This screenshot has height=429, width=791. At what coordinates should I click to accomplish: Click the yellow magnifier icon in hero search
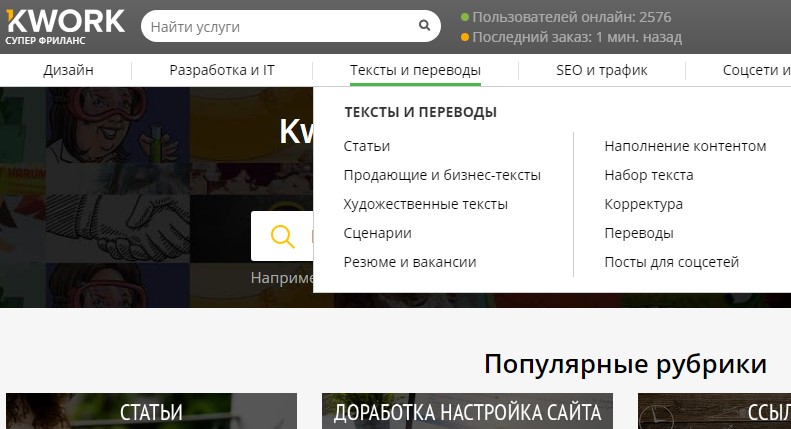tap(282, 236)
